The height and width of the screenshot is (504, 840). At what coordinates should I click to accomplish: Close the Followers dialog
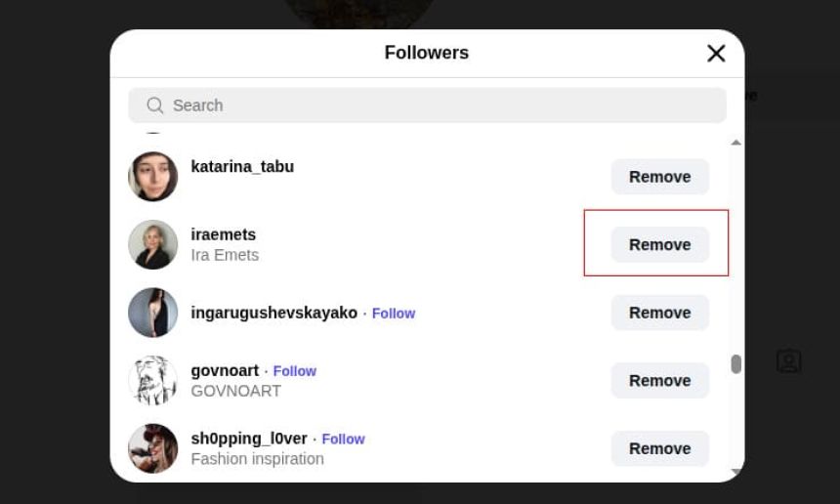click(716, 54)
